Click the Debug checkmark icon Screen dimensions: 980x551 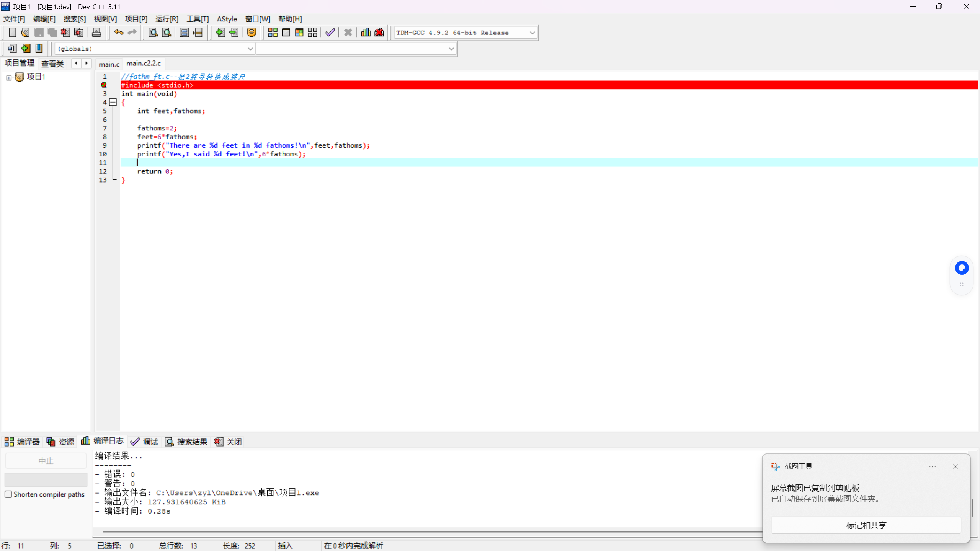tap(330, 33)
